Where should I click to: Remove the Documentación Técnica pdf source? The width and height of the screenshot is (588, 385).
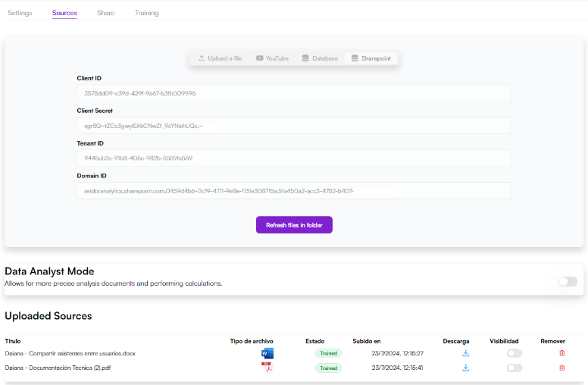pos(561,368)
